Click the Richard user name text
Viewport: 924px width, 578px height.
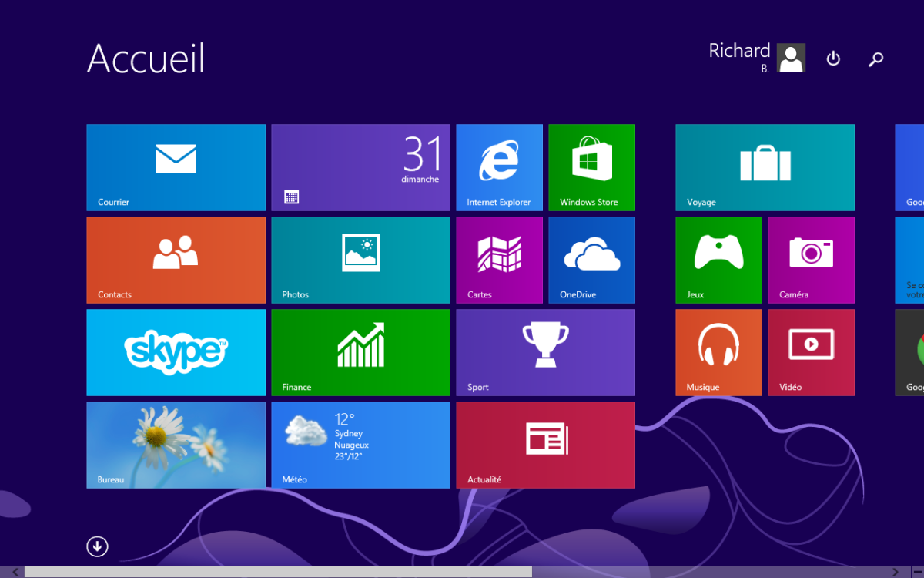pyautogui.click(x=739, y=51)
